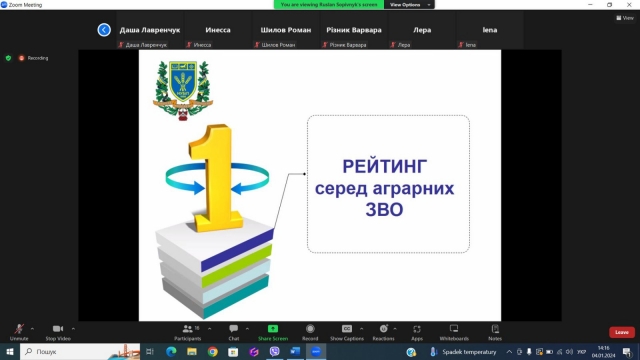Open Viber from the taskbar
640x360 pixels.
[274, 351]
